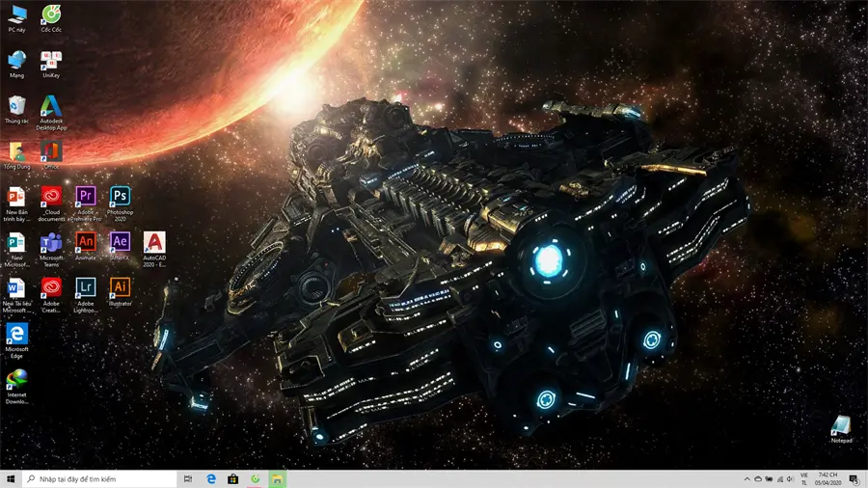Expand the hidden system tray icons
Viewport: 868px width, 488px height.
746,479
